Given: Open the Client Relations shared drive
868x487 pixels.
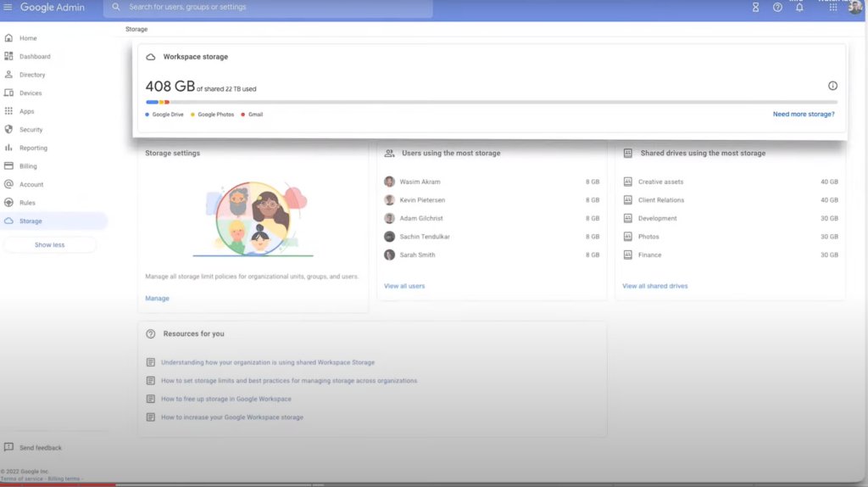Looking at the screenshot, I should coord(730,200).
